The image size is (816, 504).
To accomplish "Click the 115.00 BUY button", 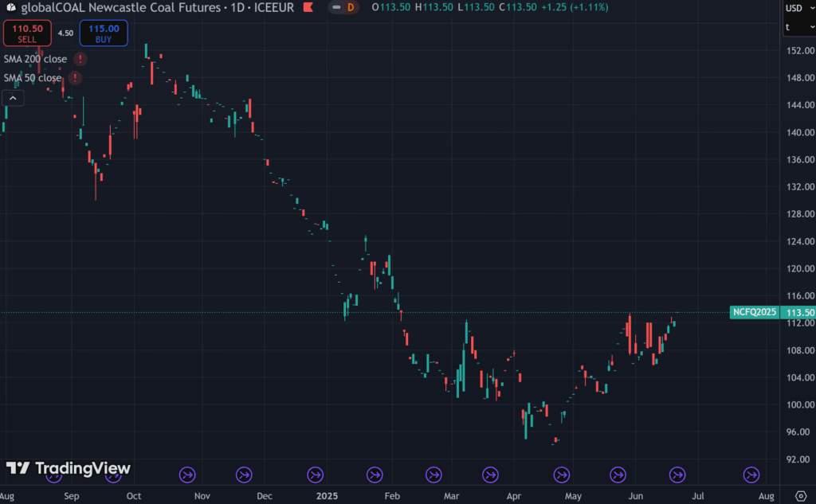I will click(104, 33).
